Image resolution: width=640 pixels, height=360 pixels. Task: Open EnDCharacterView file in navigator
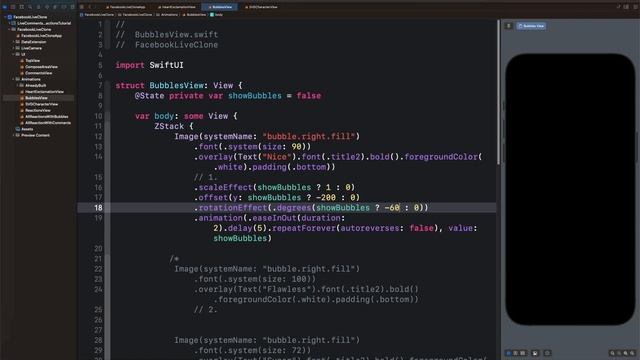[39, 104]
